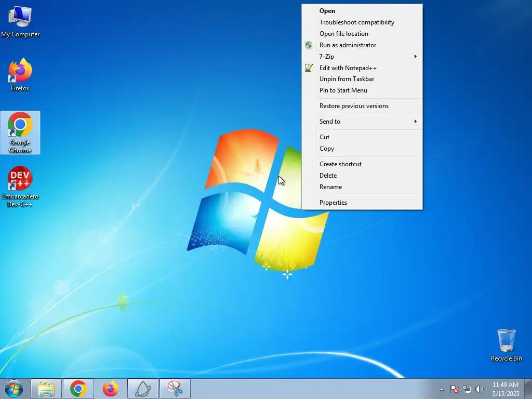Select Troubleshoot compatibility

[x=362, y=22]
